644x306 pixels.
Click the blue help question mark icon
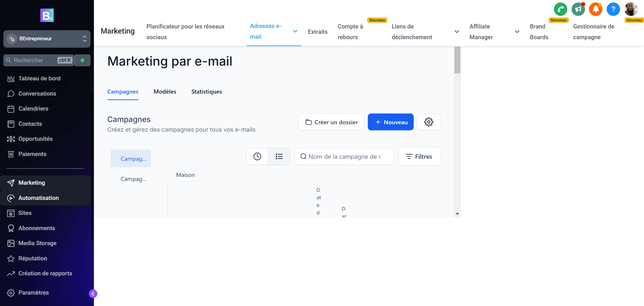click(x=613, y=9)
